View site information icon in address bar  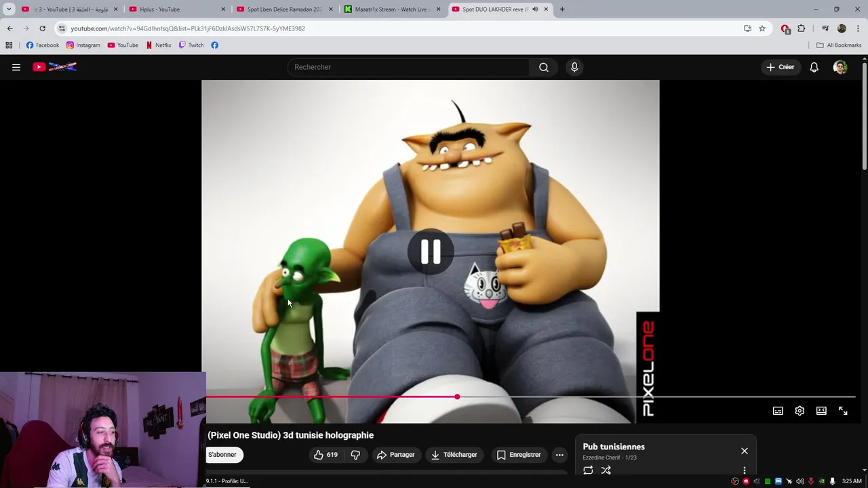[x=62, y=28]
